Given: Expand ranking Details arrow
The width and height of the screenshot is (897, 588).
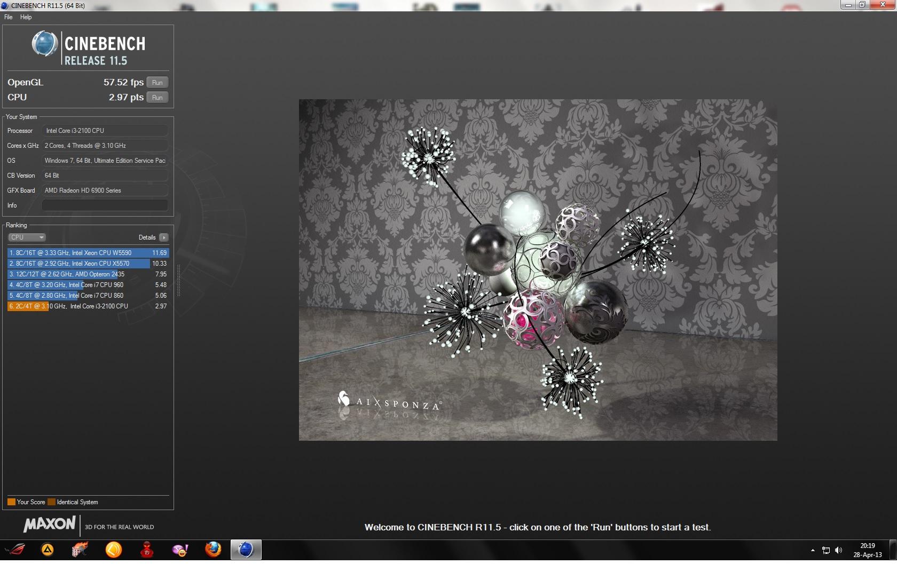Looking at the screenshot, I should click(164, 237).
